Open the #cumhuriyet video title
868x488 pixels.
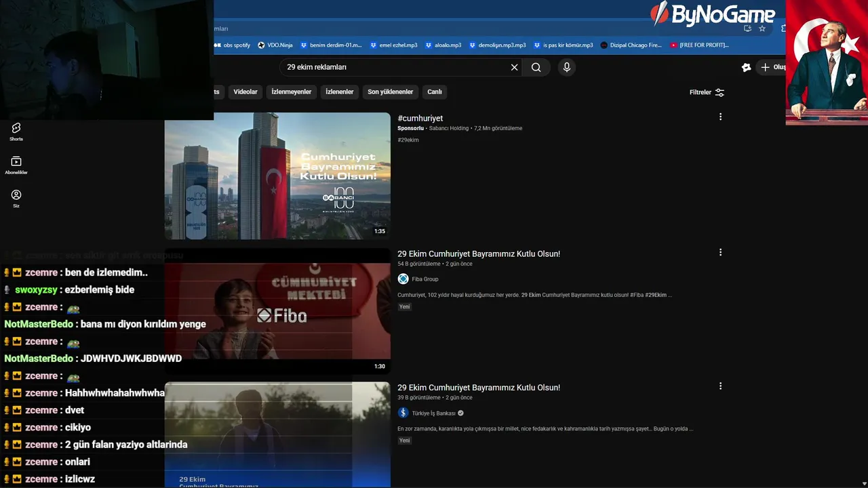(420, 119)
